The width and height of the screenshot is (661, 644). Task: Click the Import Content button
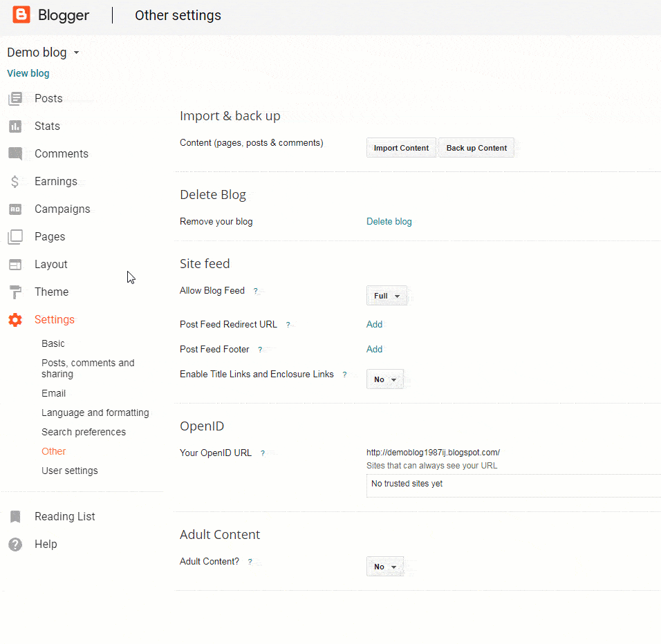401,147
